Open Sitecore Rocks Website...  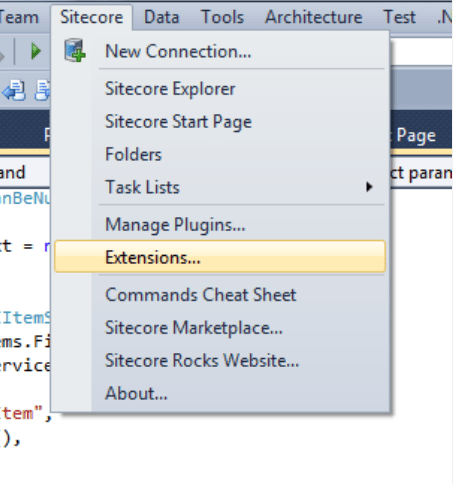tap(220, 360)
